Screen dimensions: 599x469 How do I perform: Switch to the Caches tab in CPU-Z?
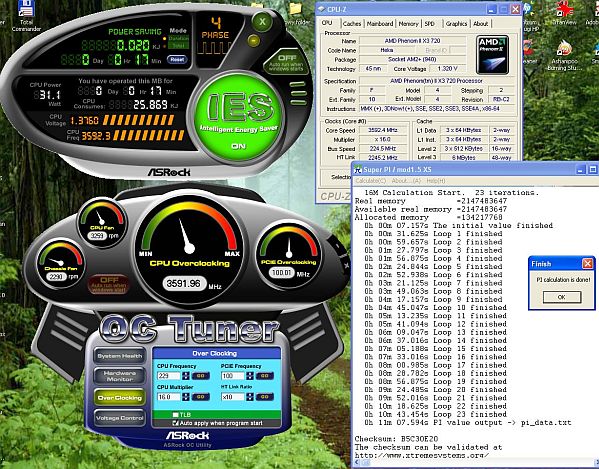[x=352, y=24]
